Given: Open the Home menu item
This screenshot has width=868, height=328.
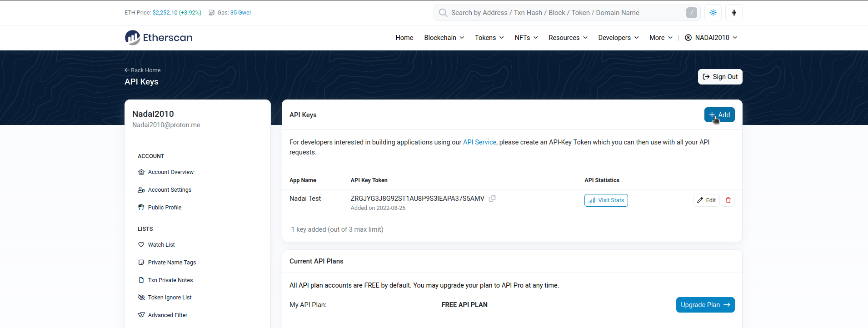Looking at the screenshot, I should coord(404,38).
